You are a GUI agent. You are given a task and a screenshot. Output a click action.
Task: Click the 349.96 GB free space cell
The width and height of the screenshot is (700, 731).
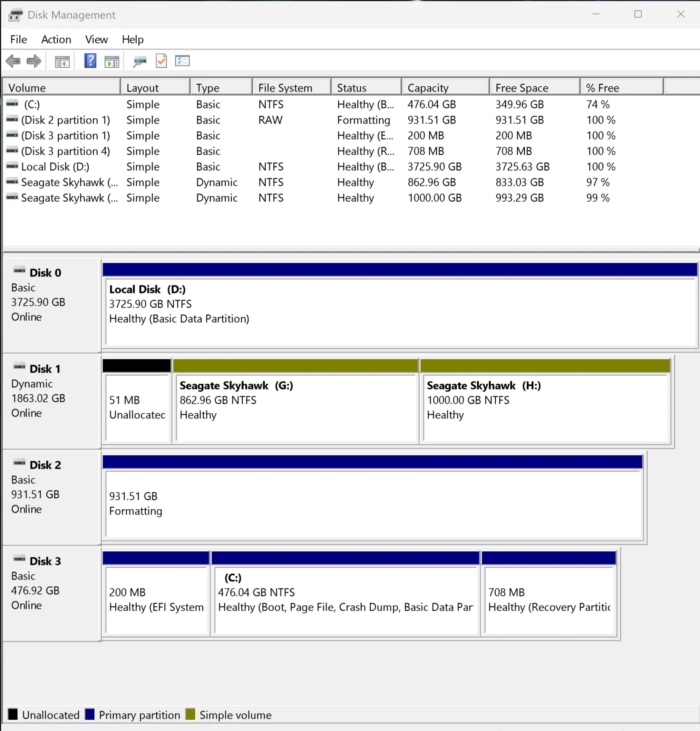[x=520, y=104]
